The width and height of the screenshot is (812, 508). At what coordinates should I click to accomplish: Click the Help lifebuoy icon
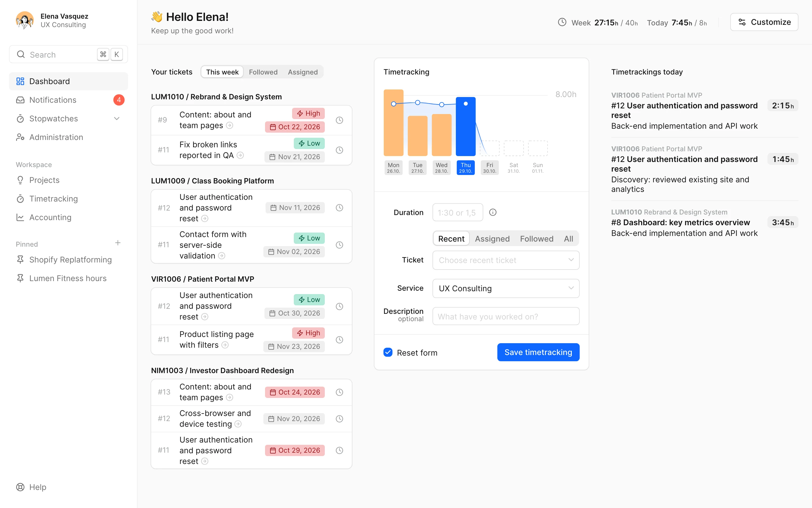[20, 487]
